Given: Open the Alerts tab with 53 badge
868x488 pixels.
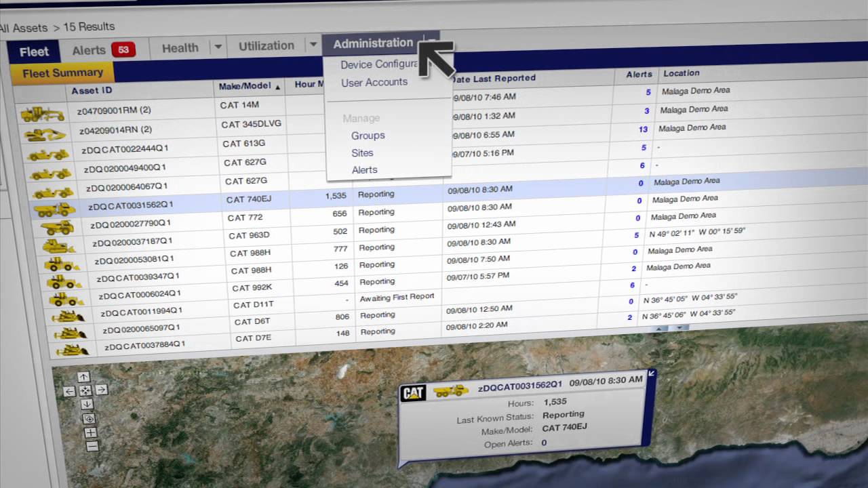Looking at the screenshot, I should coord(104,50).
